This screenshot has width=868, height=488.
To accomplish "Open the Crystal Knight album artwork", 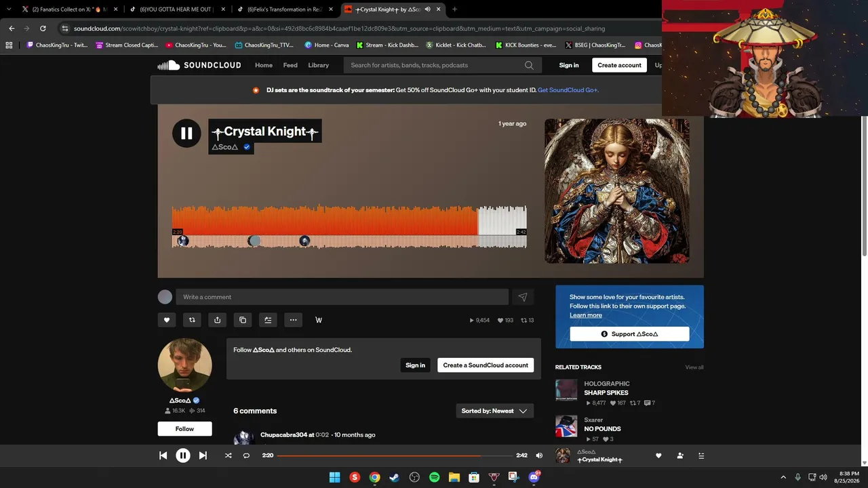I will pyautogui.click(x=617, y=191).
